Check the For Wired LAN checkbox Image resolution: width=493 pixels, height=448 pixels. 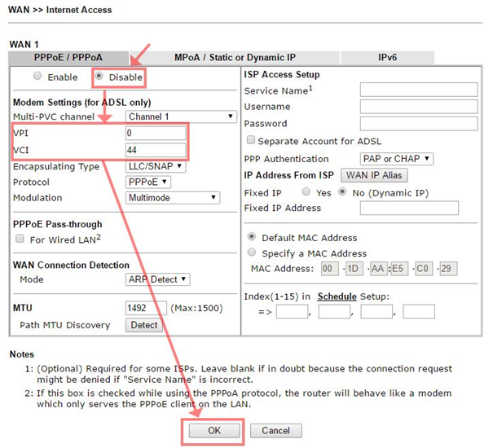[x=20, y=239]
